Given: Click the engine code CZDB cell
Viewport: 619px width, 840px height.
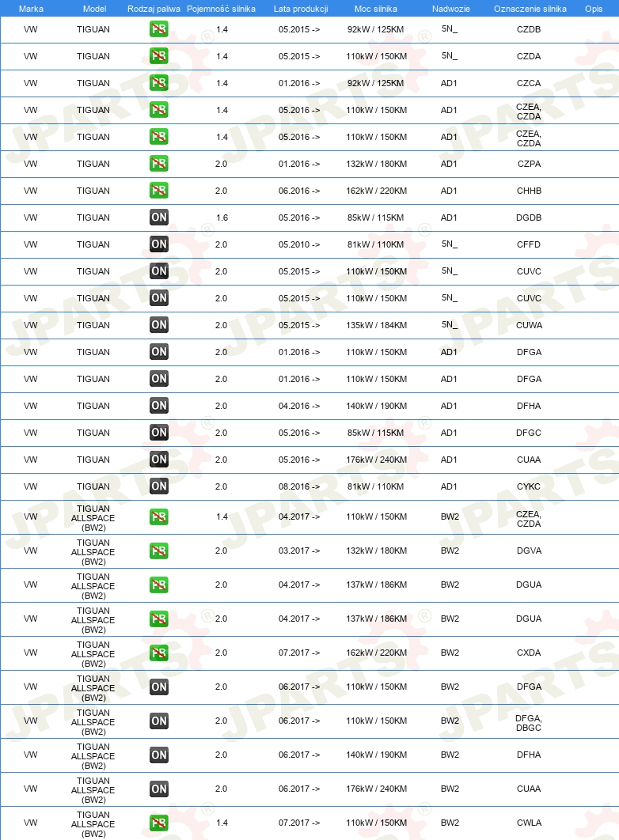Looking at the screenshot, I should pos(529,29).
